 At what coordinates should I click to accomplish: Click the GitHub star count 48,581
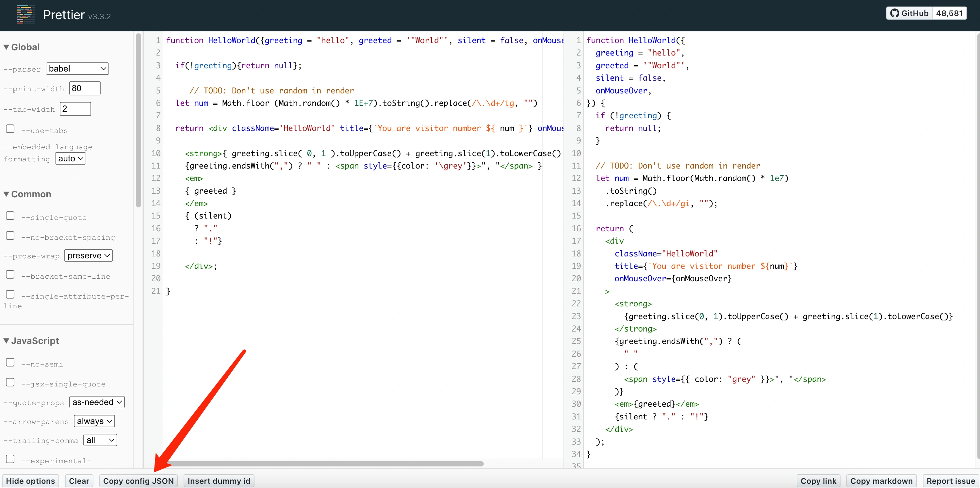pyautogui.click(x=949, y=13)
